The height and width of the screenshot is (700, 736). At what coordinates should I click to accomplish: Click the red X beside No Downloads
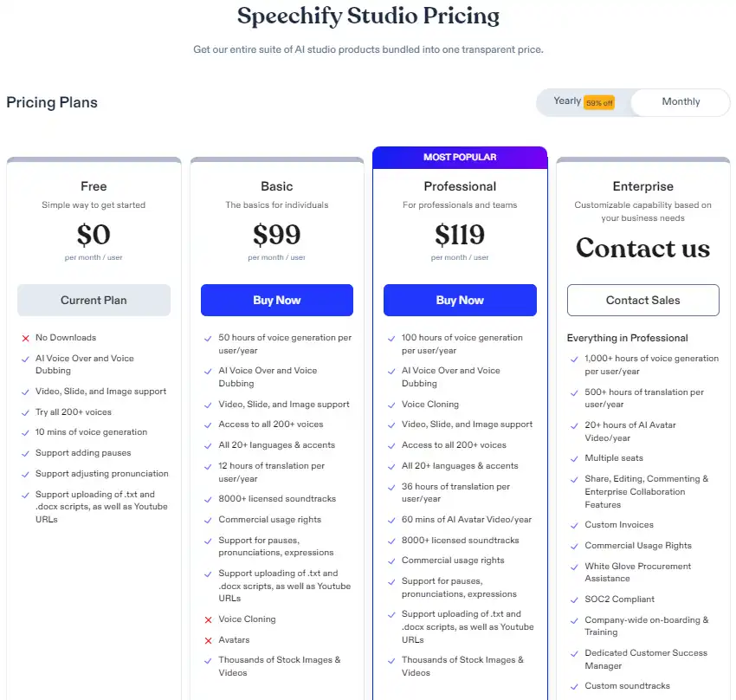(26, 338)
